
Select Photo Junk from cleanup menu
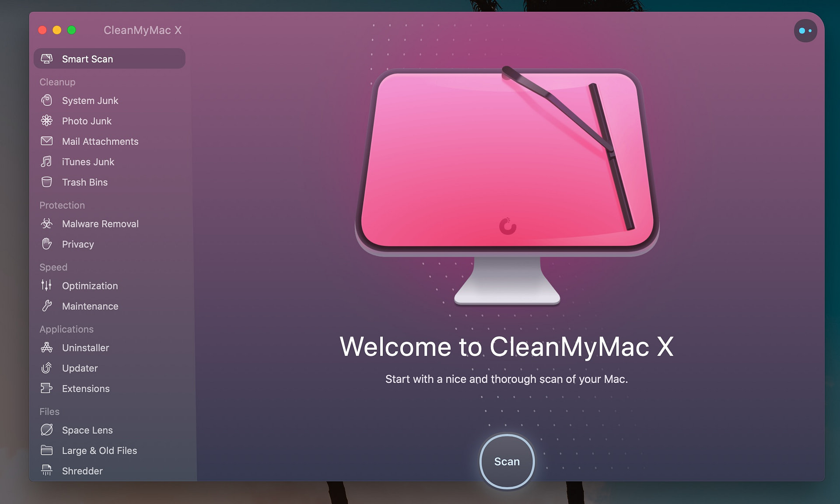[x=86, y=121]
